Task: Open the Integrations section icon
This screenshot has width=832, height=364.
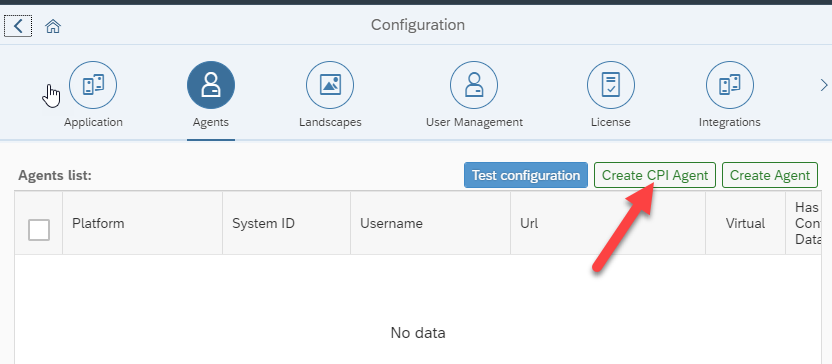Action: pyautogui.click(x=730, y=85)
